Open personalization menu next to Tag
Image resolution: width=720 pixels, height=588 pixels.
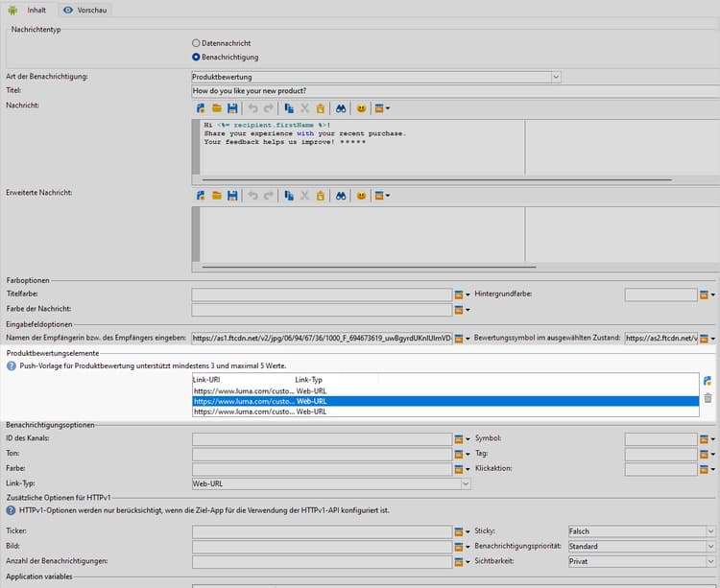708,455
